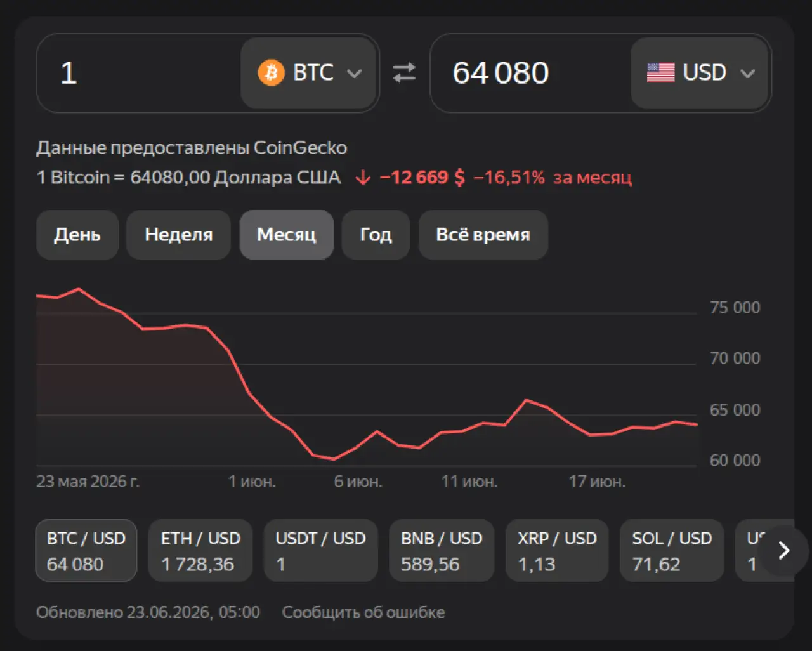
Task: Switch chart to День period
Action: (x=77, y=235)
